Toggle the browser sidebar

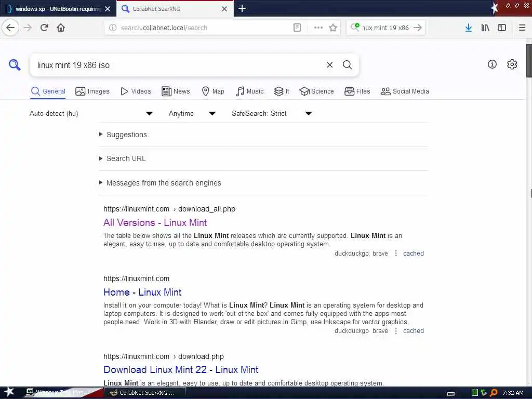pyautogui.click(x=502, y=28)
